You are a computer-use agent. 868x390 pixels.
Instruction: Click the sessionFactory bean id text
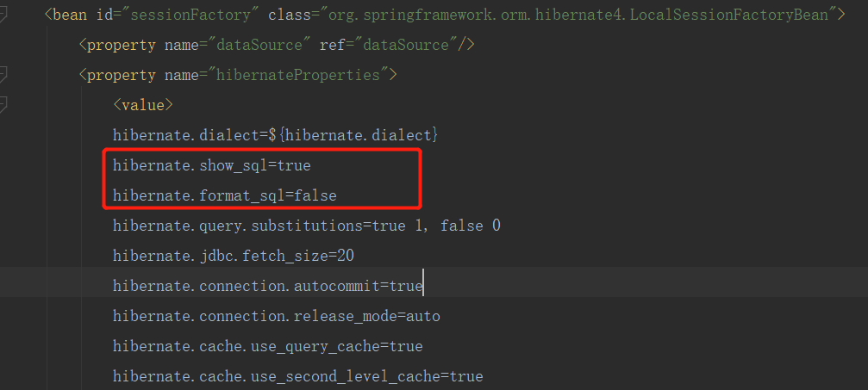pyautogui.click(x=201, y=15)
